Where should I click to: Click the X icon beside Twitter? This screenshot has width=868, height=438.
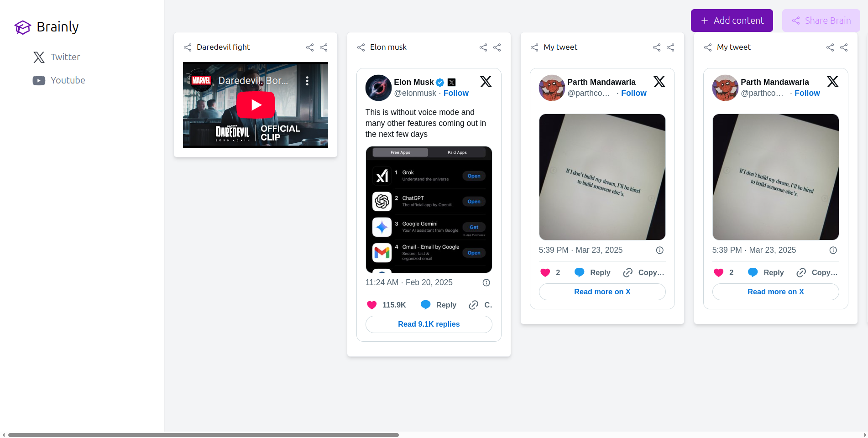click(x=39, y=57)
